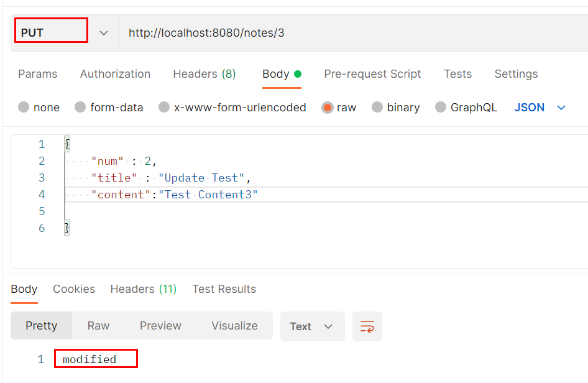Select x-www-form-urlencoded radio option
Image resolution: width=588 pixels, height=383 pixels.
(x=164, y=108)
